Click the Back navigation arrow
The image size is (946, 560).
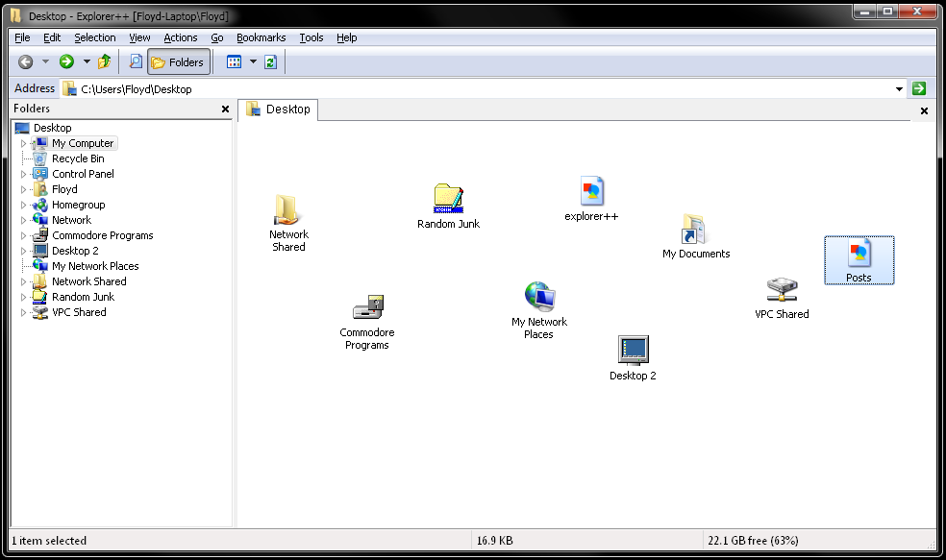pyautogui.click(x=26, y=62)
